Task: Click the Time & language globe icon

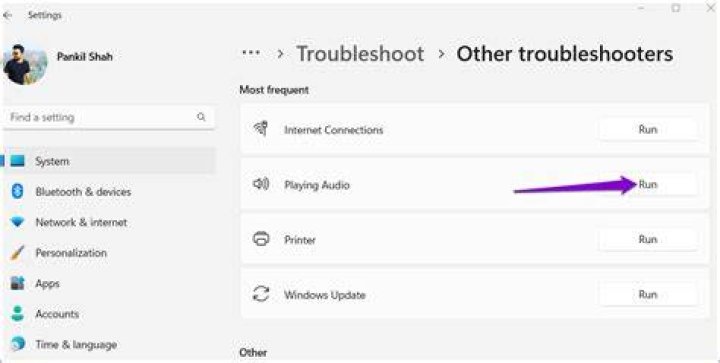Action: tap(17, 344)
